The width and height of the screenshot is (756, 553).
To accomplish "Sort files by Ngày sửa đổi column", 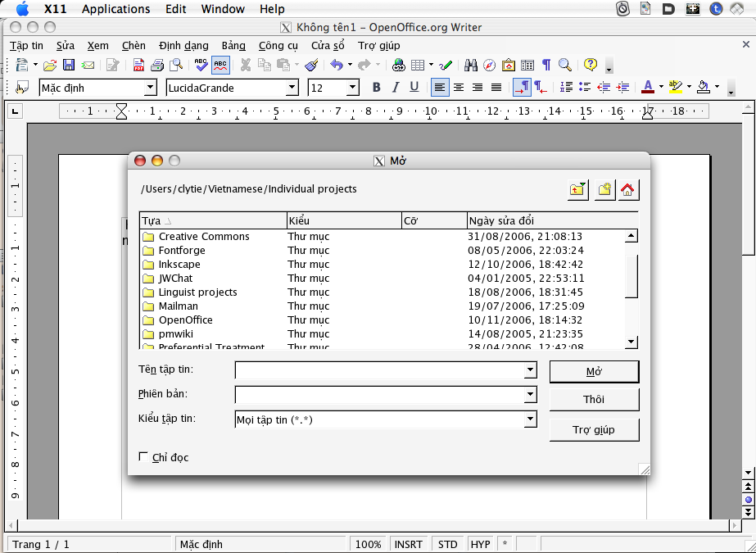I will click(553, 221).
